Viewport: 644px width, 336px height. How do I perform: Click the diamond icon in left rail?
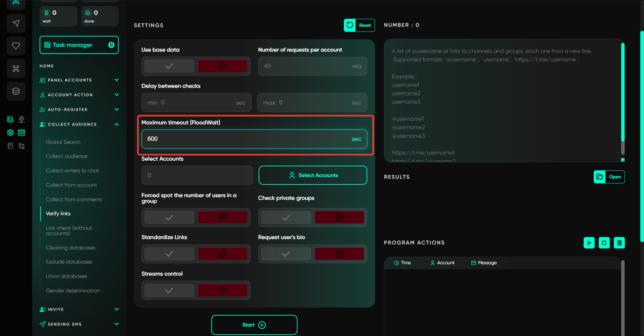[16, 46]
